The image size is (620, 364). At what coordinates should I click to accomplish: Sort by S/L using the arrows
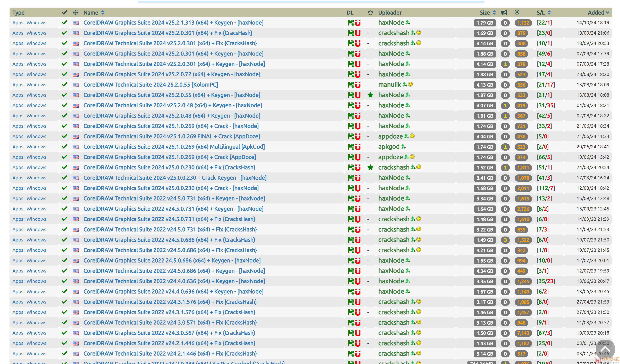[549, 13]
